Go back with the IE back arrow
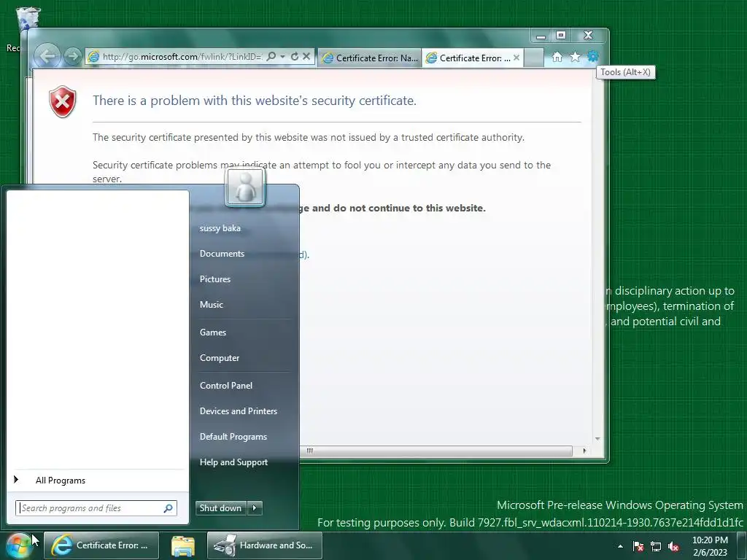The height and width of the screenshot is (560, 747). pos(47,56)
